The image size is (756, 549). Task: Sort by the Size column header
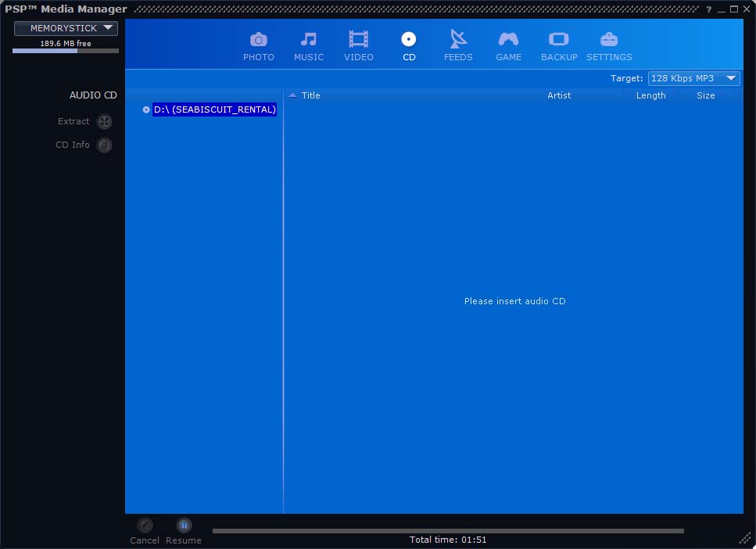click(705, 95)
